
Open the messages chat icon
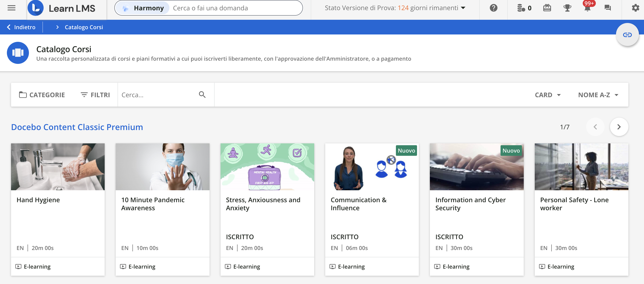point(608,8)
